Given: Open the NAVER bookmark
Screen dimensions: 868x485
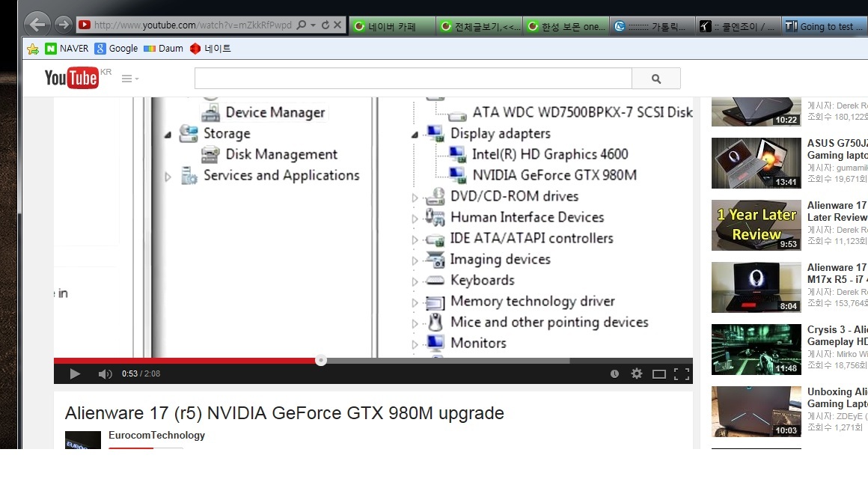Looking at the screenshot, I should tap(67, 49).
